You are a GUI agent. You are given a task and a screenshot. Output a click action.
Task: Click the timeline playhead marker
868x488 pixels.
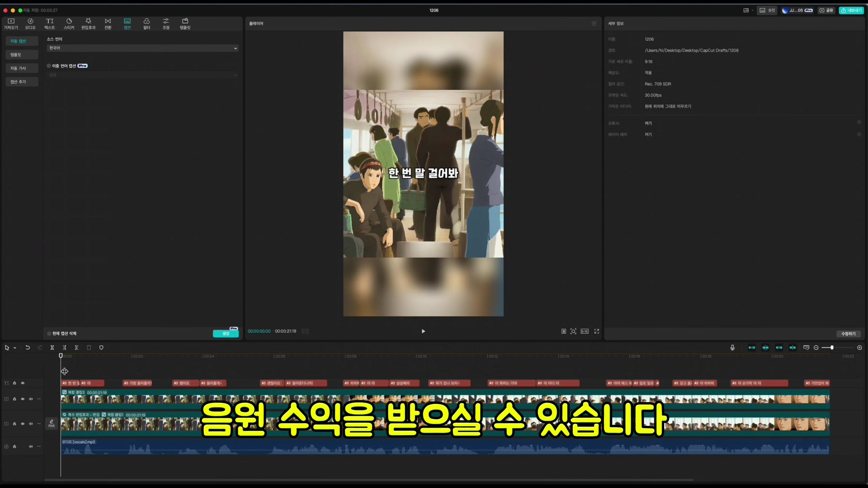pos(61,356)
